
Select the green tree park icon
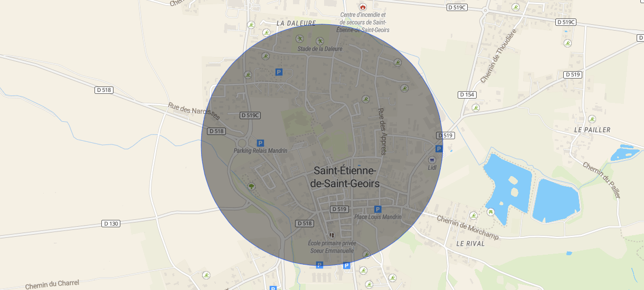(251, 186)
